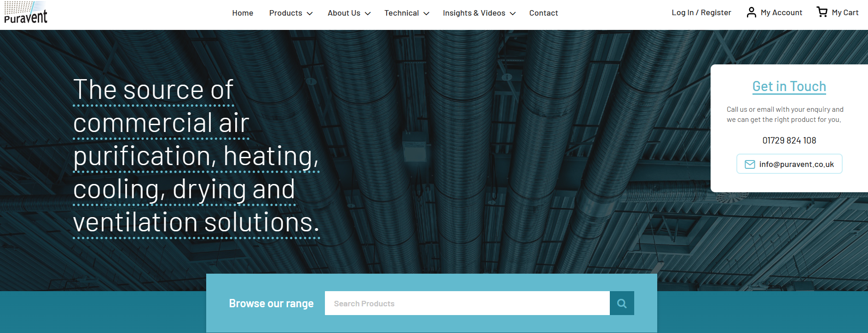This screenshot has width=868, height=333.
Task: Call the 01729 824 108 phone number
Action: point(789,140)
